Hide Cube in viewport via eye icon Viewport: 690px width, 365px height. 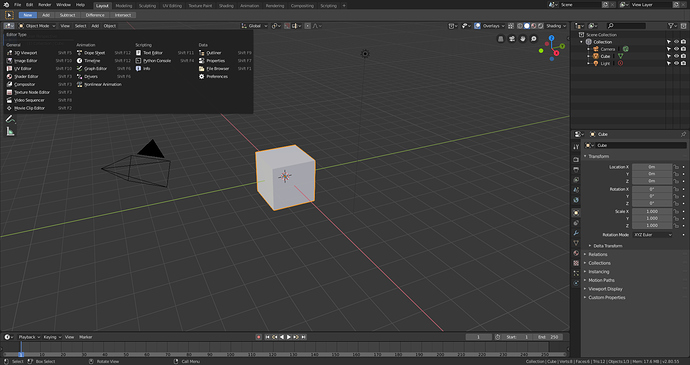(676, 56)
